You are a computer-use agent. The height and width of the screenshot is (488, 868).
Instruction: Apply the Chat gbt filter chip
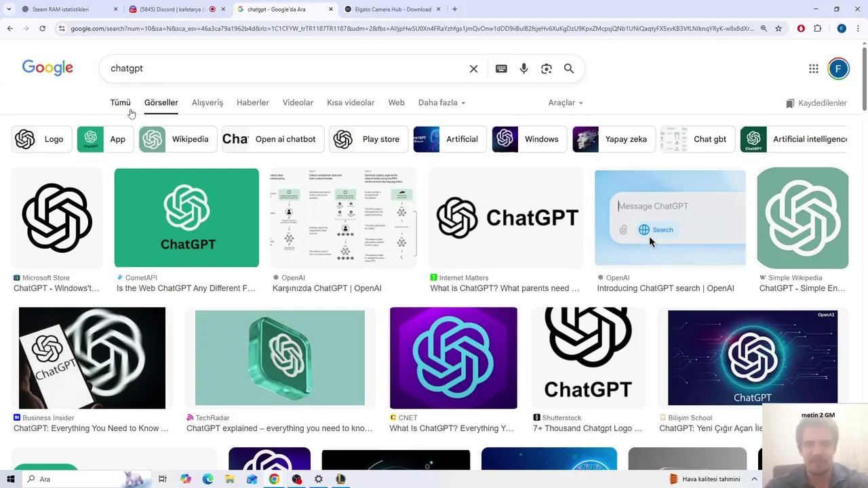point(697,139)
